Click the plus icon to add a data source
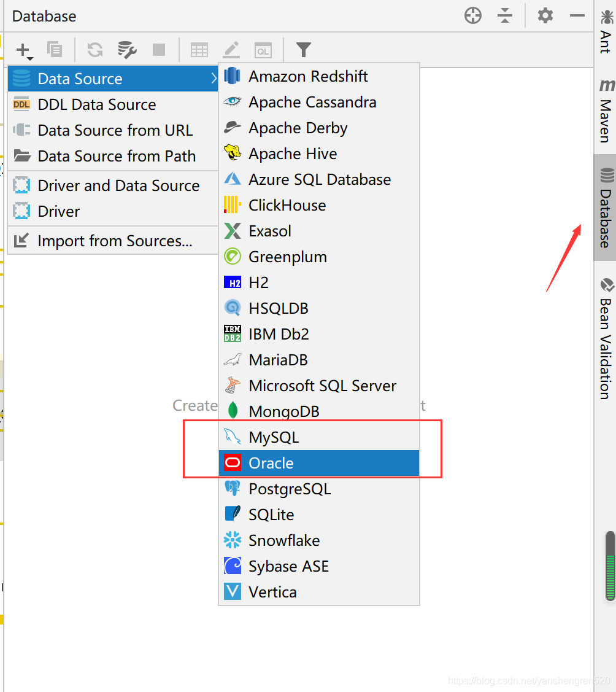616x692 pixels. pyautogui.click(x=23, y=50)
